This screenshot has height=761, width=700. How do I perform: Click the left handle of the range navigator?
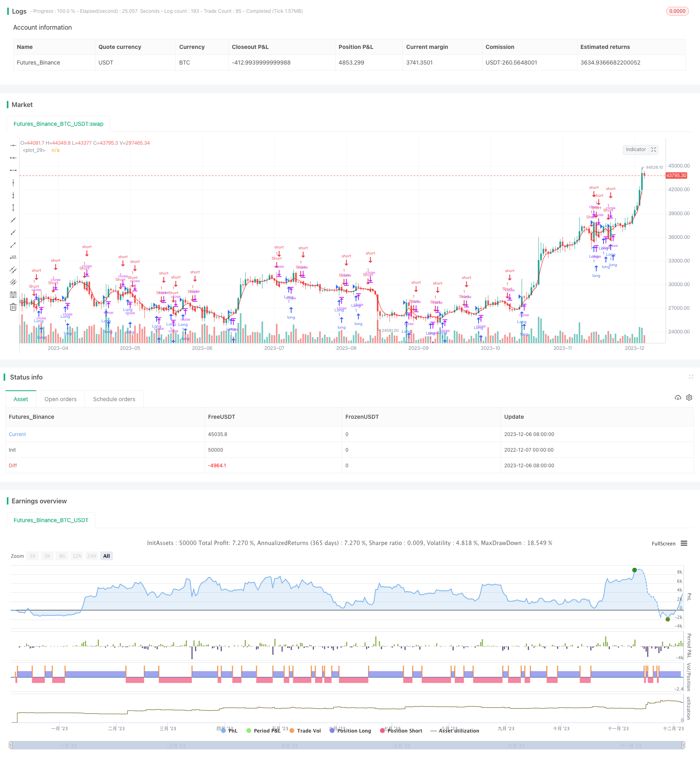point(11,745)
